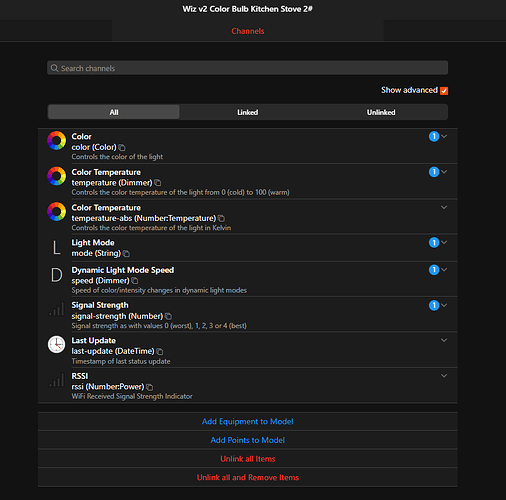This screenshot has width=506, height=500.
Task: Copy the mode (String) channel ID
Action: (126, 254)
